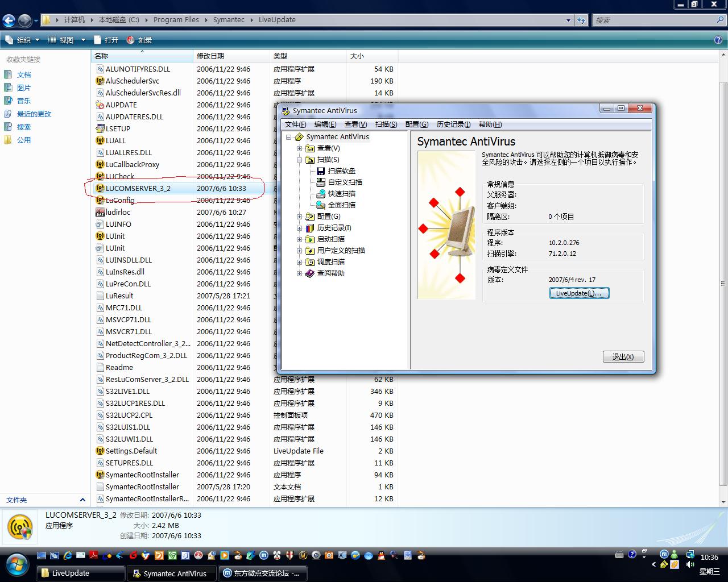This screenshot has height=582, width=728.
Task: Click the 退出(X) exit button
Action: click(x=623, y=357)
